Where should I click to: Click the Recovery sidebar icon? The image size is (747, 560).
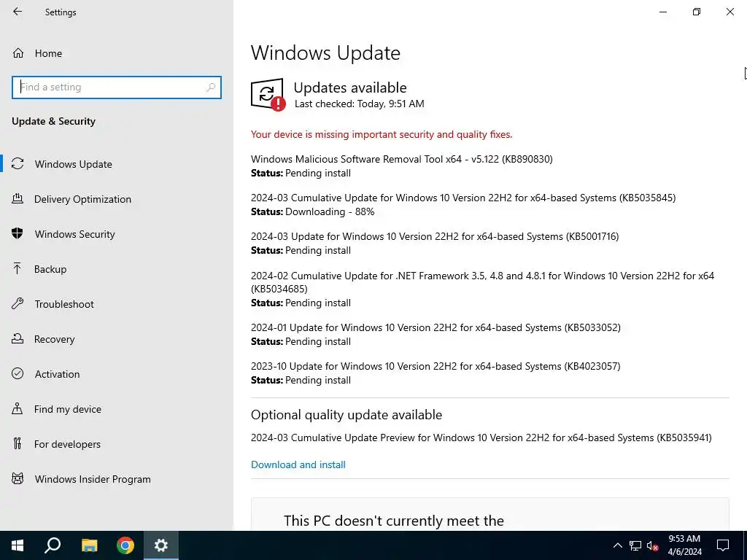pyautogui.click(x=18, y=339)
